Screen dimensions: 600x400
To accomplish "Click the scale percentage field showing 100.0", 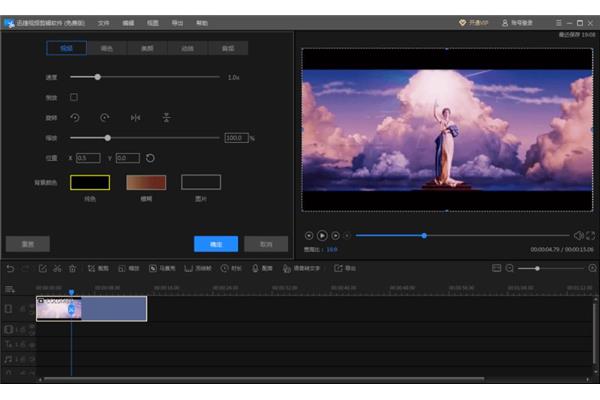I will pos(236,138).
